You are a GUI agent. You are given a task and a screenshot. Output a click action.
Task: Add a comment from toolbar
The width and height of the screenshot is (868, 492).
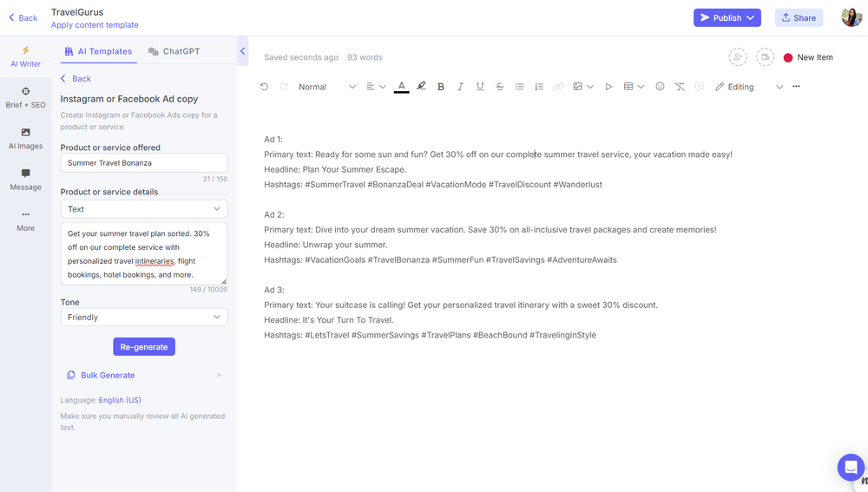[x=699, y=87]
